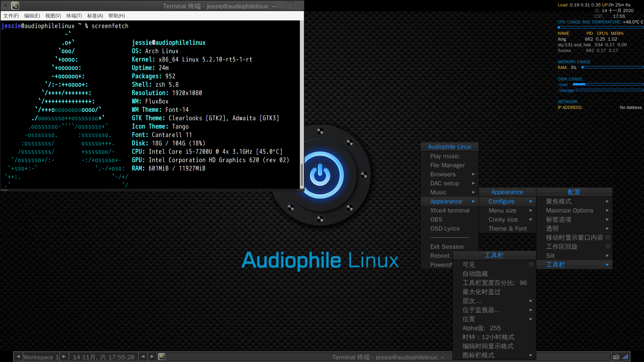Open the 帮助(H) terminal menu

point(116,16)
